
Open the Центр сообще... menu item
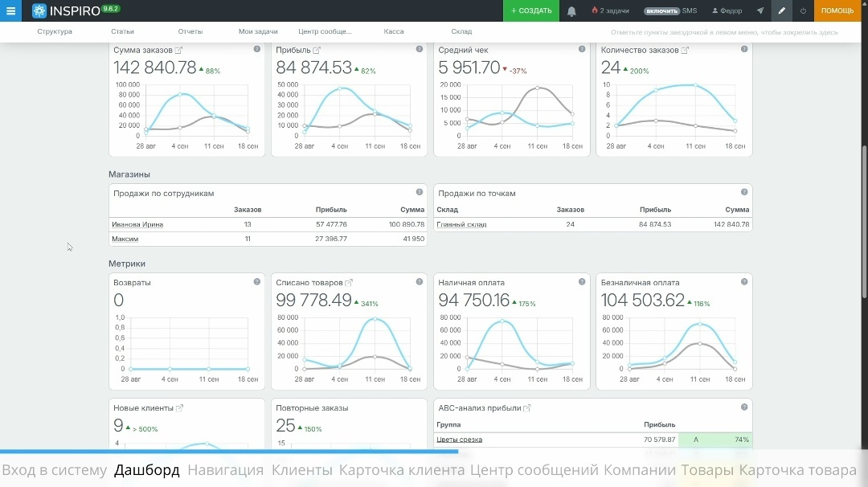tap(325, 31)
